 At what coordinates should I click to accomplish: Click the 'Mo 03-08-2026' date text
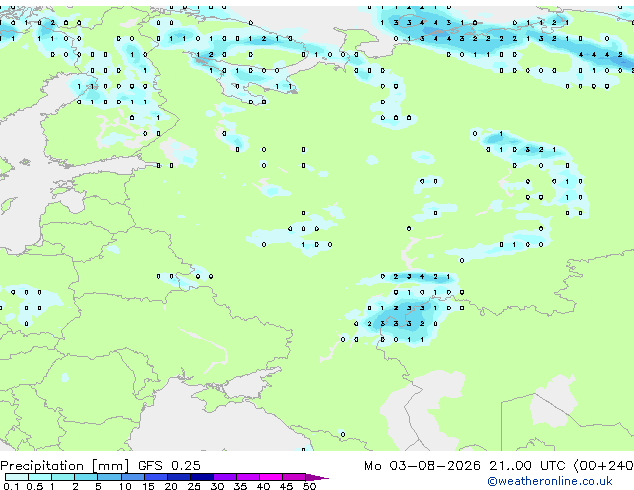click(x=422, y=465)
